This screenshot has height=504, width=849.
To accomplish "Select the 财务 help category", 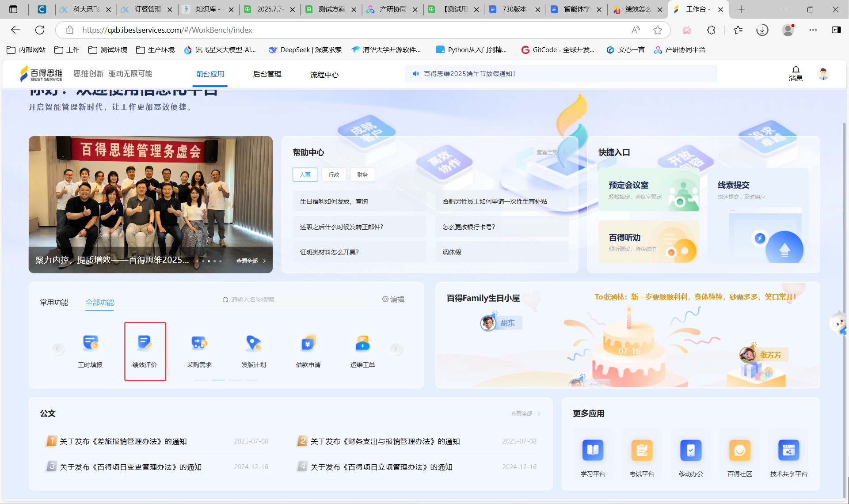I will pyautogui.click(x=362, y=174).
